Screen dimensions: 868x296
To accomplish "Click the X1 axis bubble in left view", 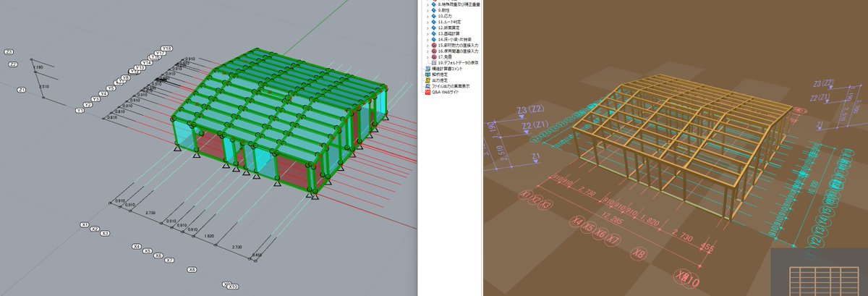I will click(x=84, y=225).
